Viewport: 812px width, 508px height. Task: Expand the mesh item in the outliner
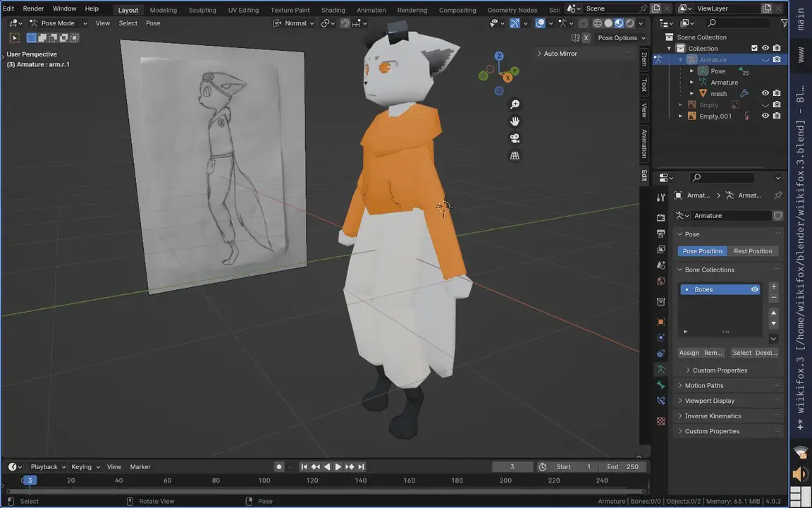692,94
